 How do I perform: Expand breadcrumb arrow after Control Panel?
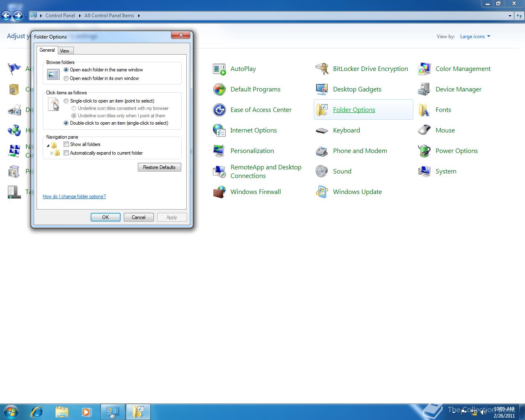[x=80, y=16]
